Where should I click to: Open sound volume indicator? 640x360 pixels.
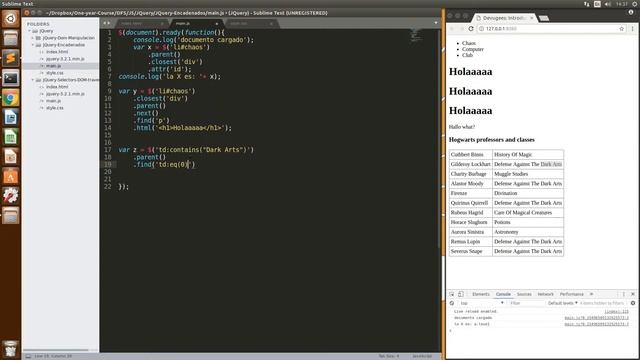608,4
